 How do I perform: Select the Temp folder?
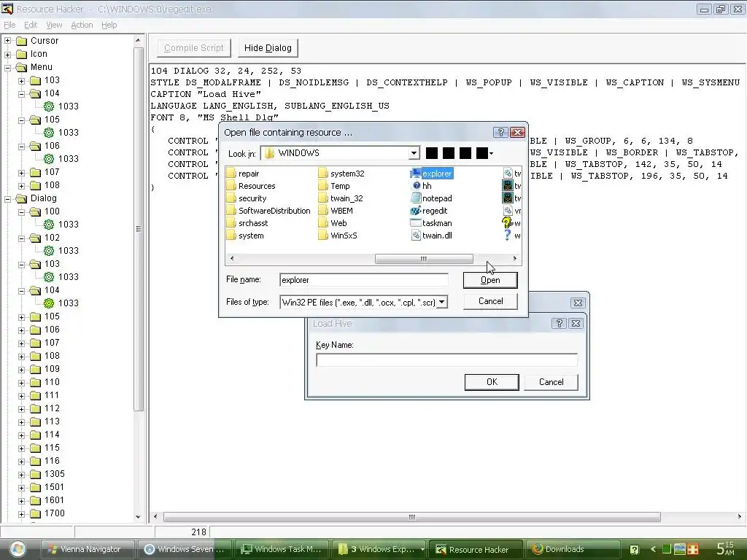pyautogui.click(x=334, y=186)
